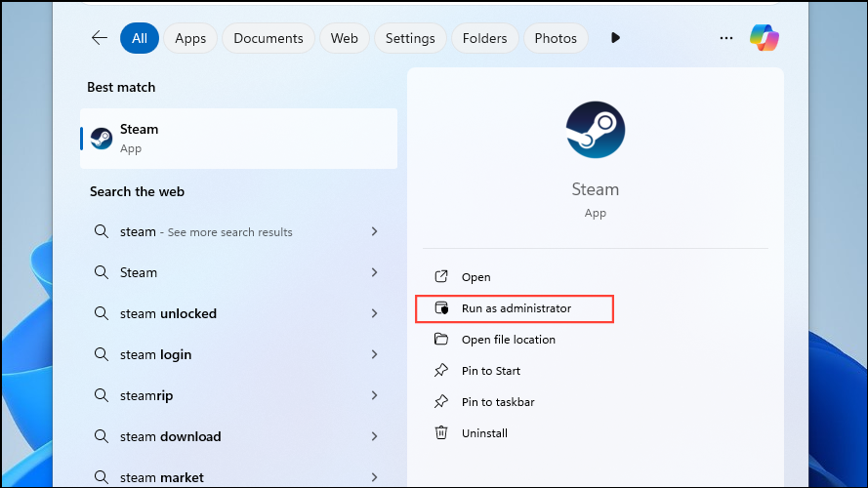Viewport: 868px width, 488px height.
Task: Expand the steam login suggestion chevron
Action: coord(374,354)
